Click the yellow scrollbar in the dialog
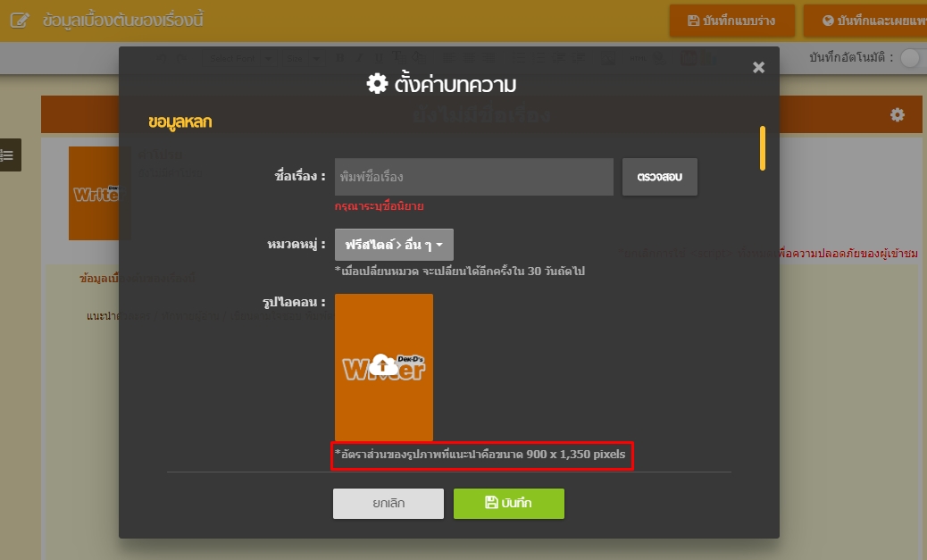The width and height of the screenshot is (927, 560). (x=762, y=147)
